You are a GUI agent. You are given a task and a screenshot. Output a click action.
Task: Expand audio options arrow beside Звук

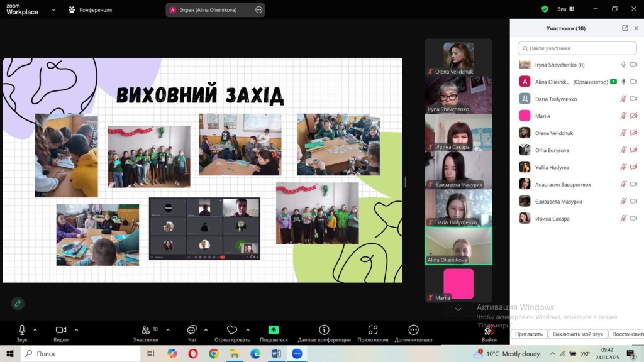(35, 329)
